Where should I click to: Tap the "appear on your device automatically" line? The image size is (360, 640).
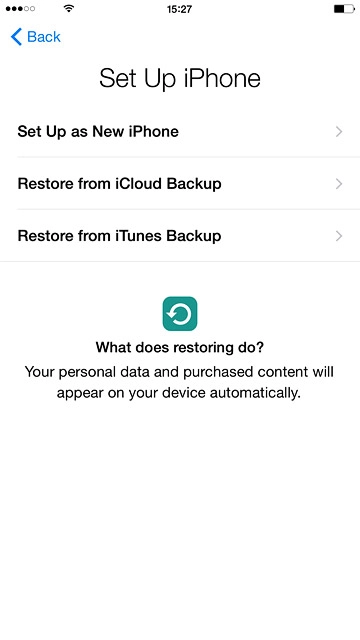pos(179,393)
